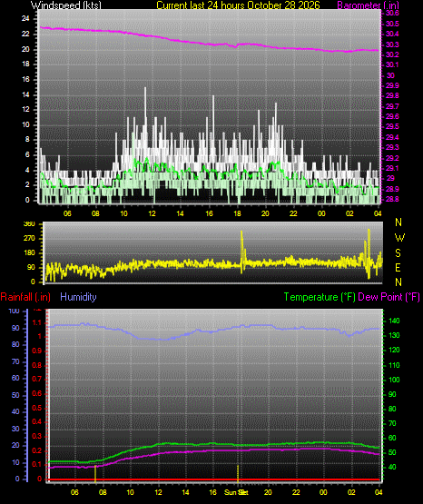The height and width of the screenshot is (504, 423).
Task: Click the "100" value on the humidity axis
Action: (x=15, y=311)
